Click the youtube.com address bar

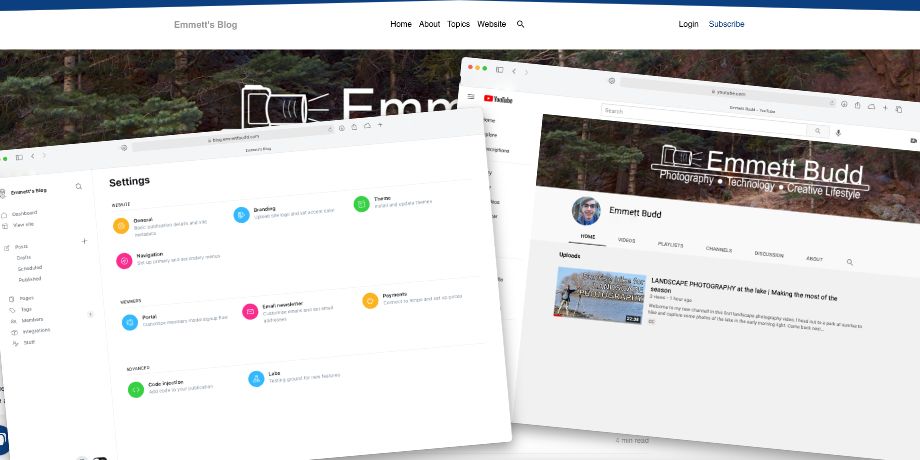coord(728,92)
